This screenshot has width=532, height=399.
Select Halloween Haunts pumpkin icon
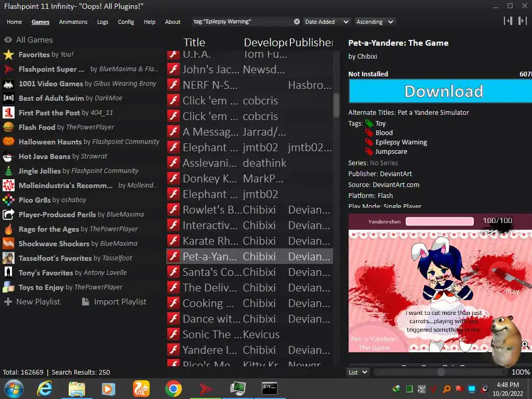pos(8,141)
